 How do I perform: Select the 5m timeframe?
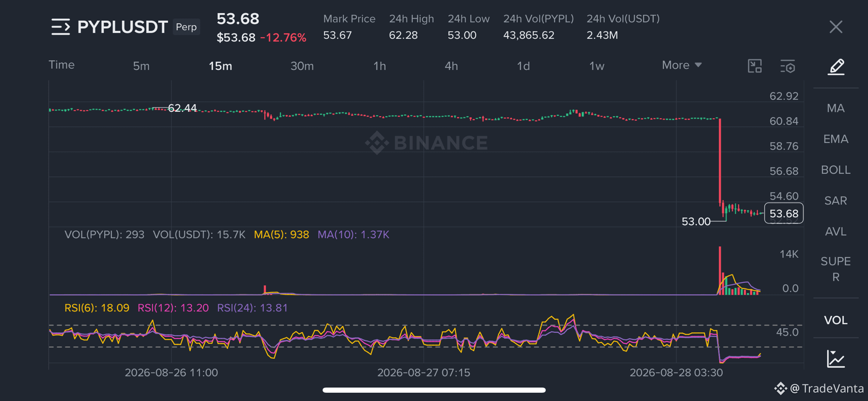point(141,66)
